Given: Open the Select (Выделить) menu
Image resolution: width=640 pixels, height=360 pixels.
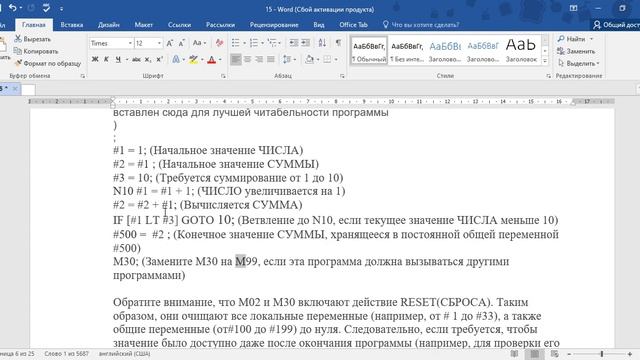Looking at the screenshot, I should coord(579,63).
